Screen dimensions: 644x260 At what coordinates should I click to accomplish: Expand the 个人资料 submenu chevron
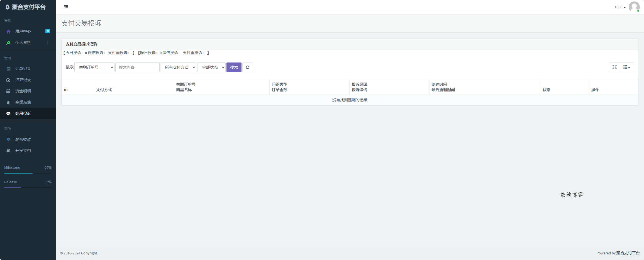click(x=48, y=42)
